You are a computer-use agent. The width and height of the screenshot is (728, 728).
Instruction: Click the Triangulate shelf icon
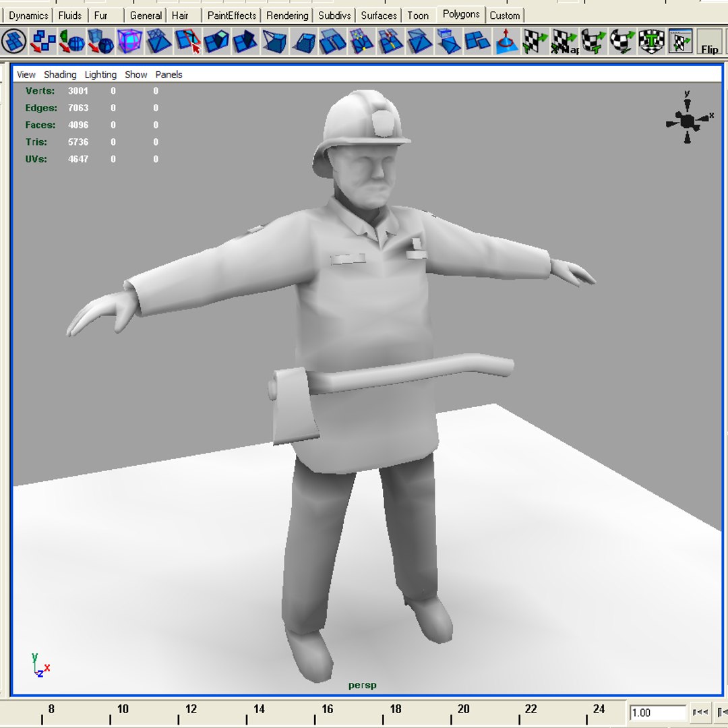point(159,41)
